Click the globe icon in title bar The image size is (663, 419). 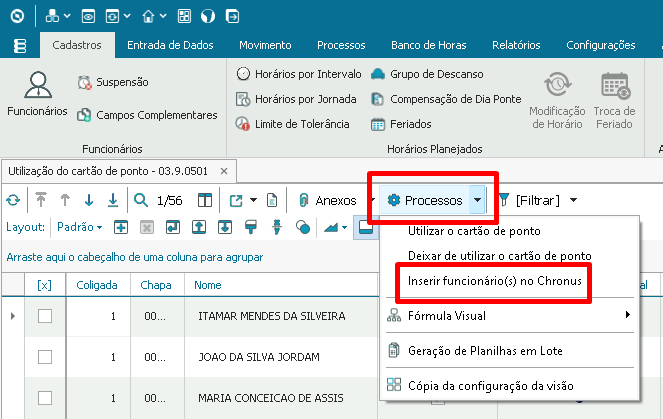coord(208,16)
